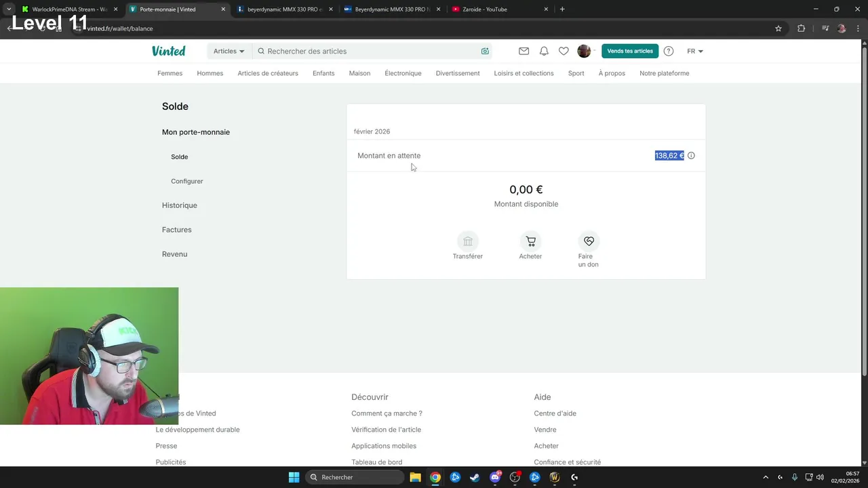This screenshot has width=868, height=488.
Task: Open the Articles search dropdown
Action: point(229,51)
